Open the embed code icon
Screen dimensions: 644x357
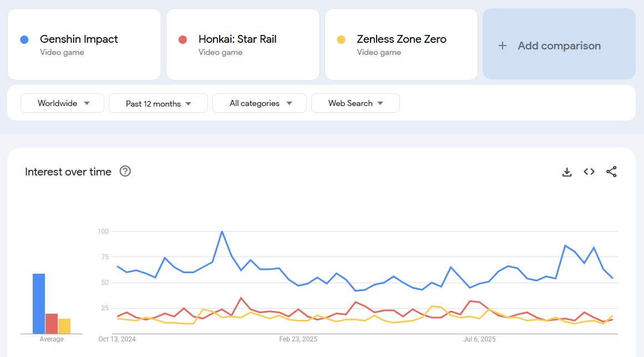click(589, 172)
